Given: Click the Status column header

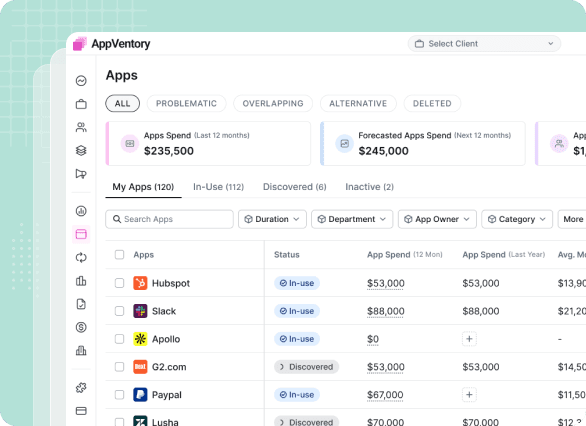Looking at the screenshot, I should pyautogui.click(x=287, y=254).
